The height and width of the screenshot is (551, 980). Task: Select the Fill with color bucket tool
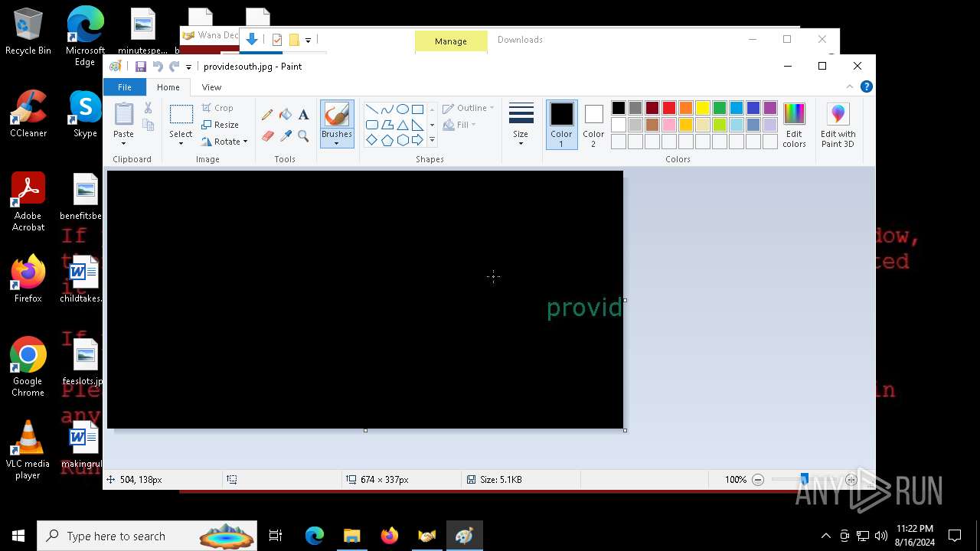(x=286, y=115)
